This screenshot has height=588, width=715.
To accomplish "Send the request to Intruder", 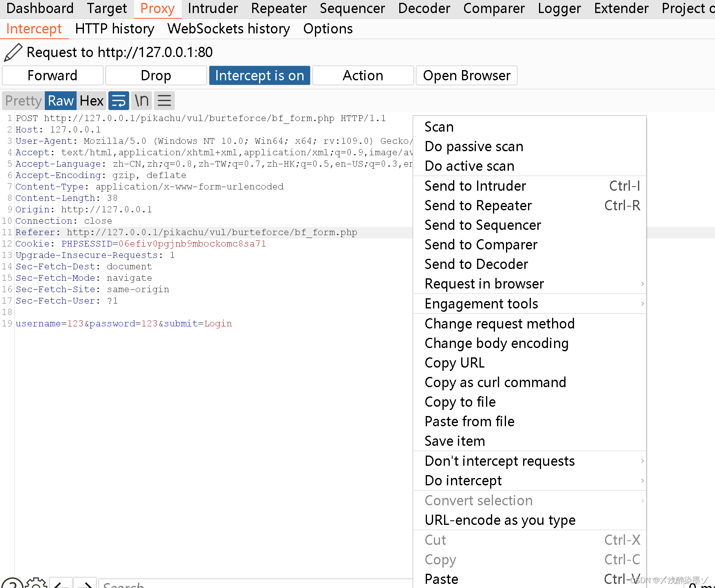I will coord(530,186).
